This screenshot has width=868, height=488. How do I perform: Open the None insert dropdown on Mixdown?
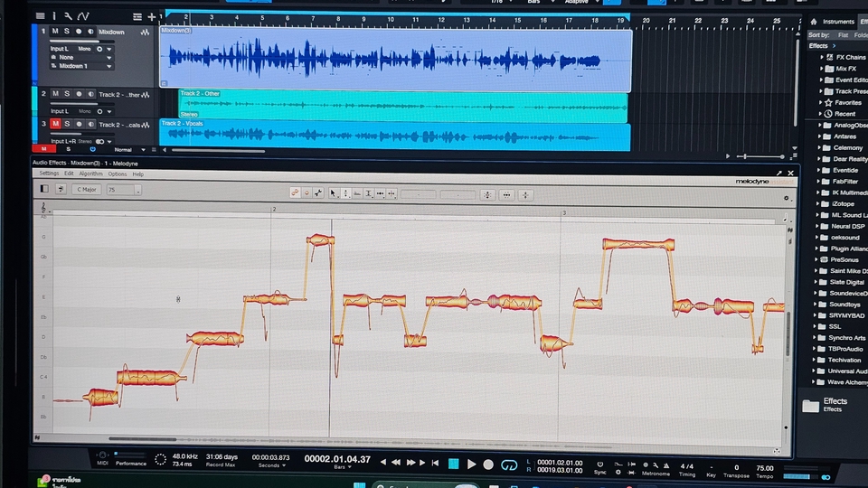84,57
